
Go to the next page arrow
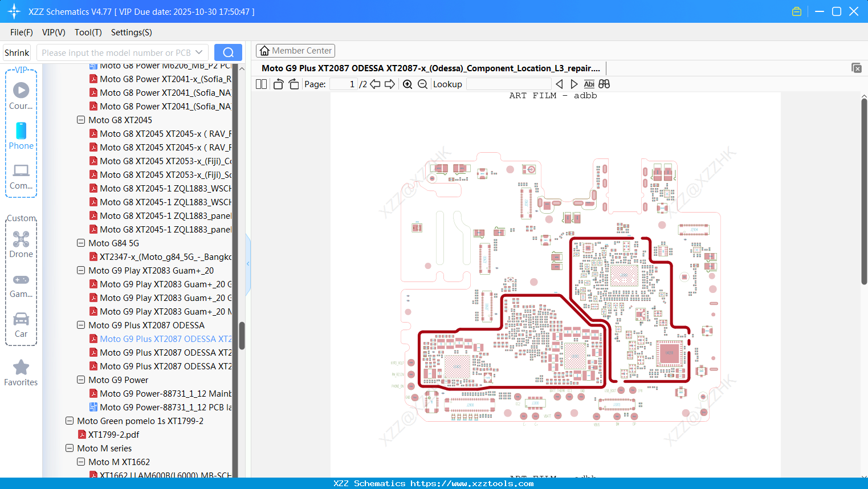coord(390,84)
